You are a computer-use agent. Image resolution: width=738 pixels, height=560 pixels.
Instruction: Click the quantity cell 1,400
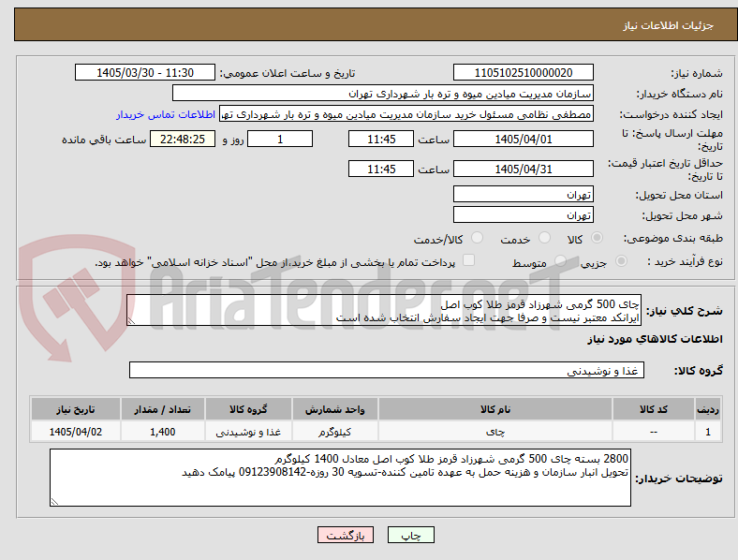coord(162,432)
